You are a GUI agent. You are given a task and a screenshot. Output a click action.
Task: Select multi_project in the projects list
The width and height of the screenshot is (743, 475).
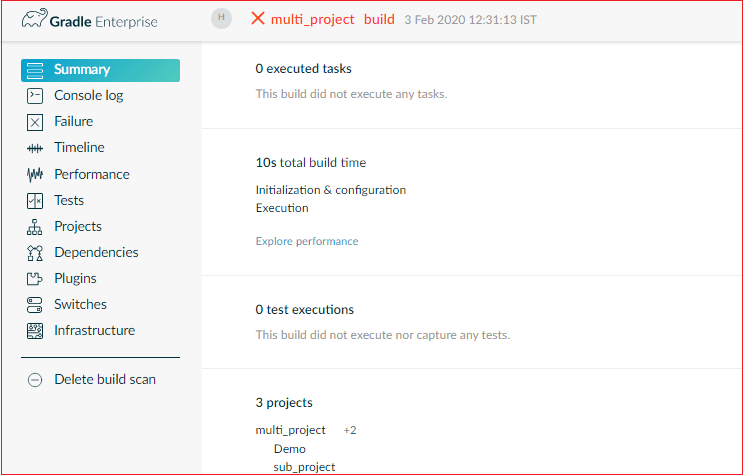click(290, 430)
